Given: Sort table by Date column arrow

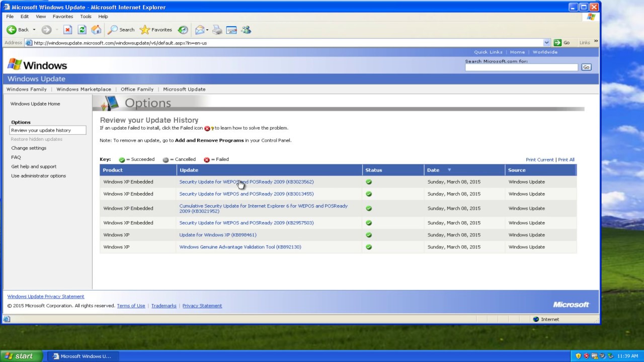Looking at the screenshot, I should 449,170.
